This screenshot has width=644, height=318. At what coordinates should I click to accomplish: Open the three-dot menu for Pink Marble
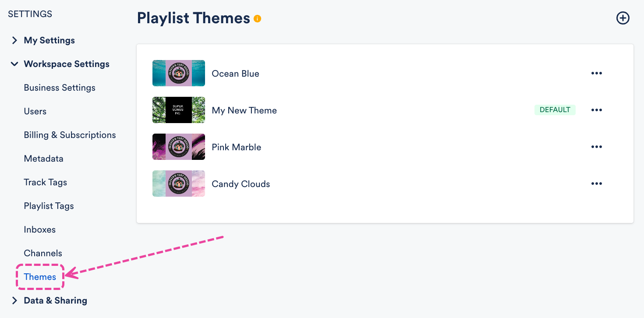(596, 147)
